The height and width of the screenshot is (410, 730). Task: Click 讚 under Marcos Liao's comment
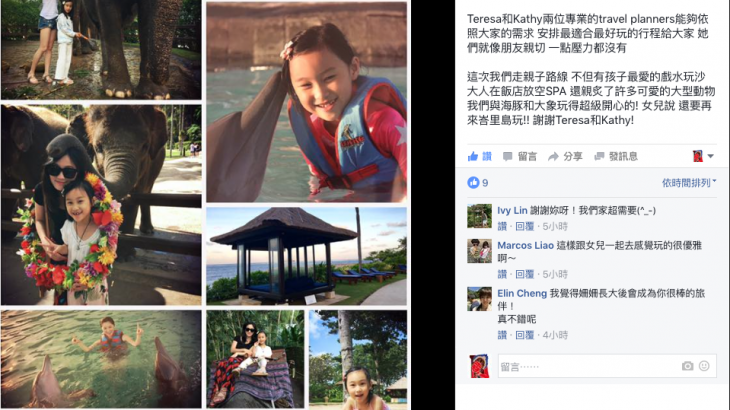pos(502,274)
